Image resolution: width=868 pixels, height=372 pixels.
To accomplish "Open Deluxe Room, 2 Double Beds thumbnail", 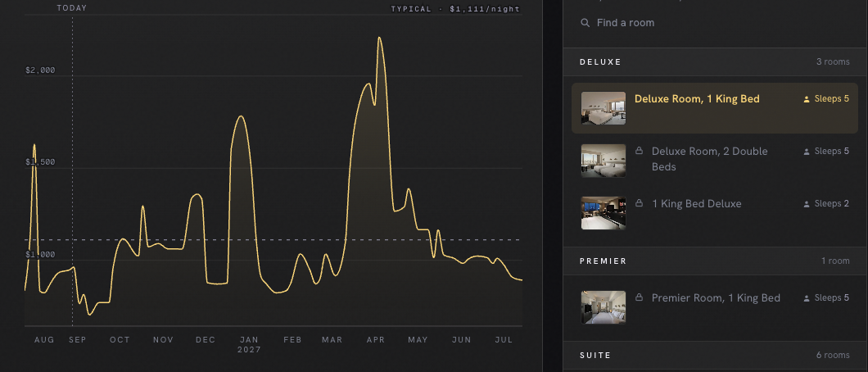I will 604,161.
